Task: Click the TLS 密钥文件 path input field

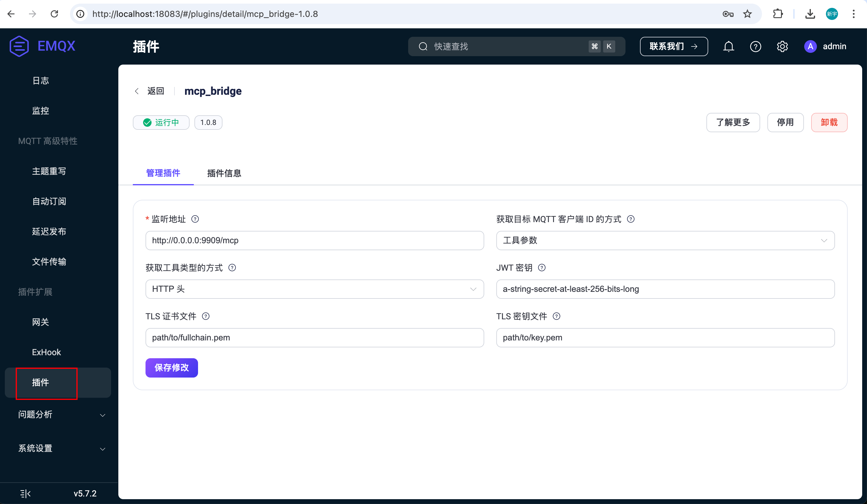Action: (x=665, y=337)
